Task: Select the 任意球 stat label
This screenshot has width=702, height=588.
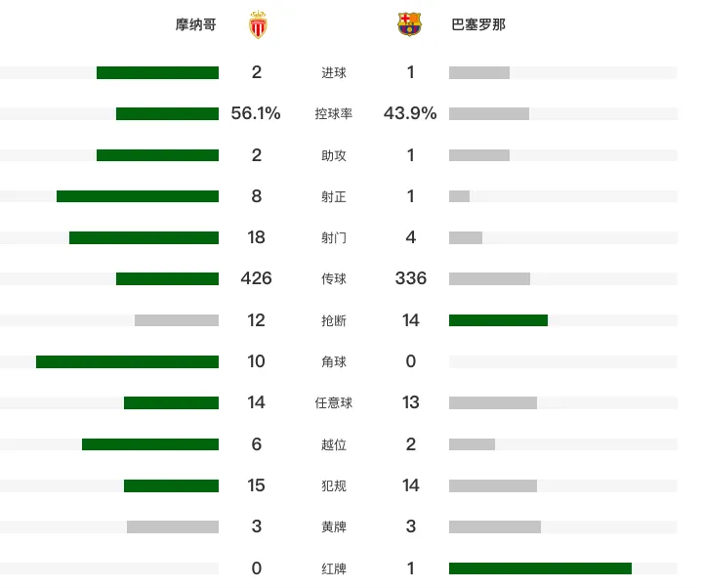Action: click(334, 403)
